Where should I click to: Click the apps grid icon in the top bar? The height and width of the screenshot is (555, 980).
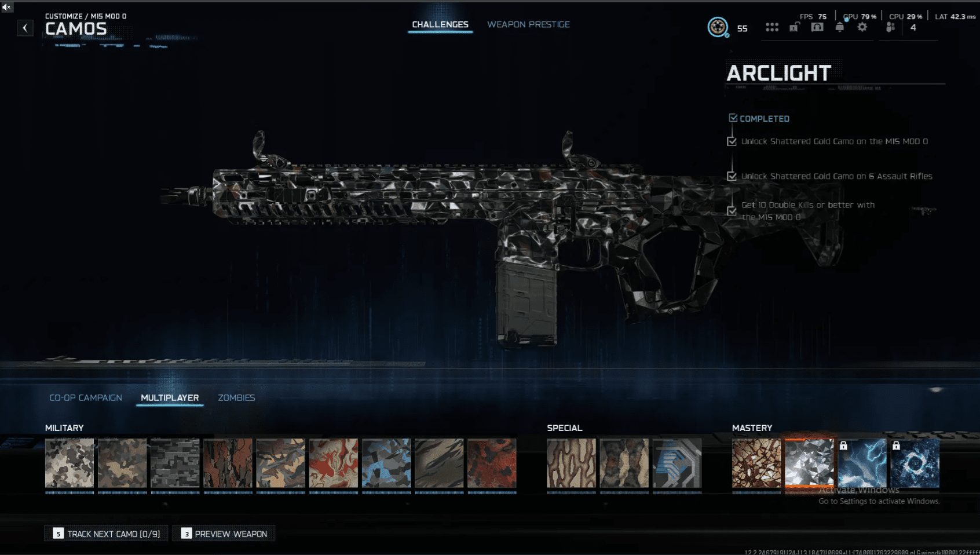772,27
